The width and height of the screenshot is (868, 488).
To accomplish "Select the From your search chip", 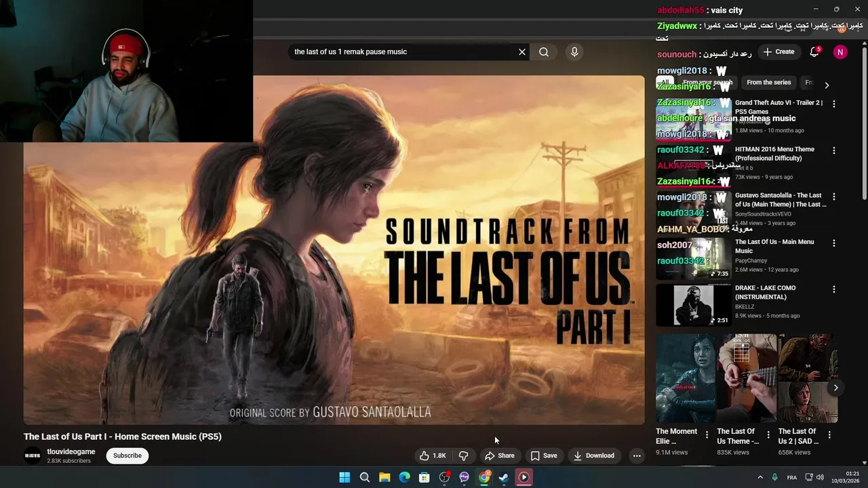I will (708, 82).
